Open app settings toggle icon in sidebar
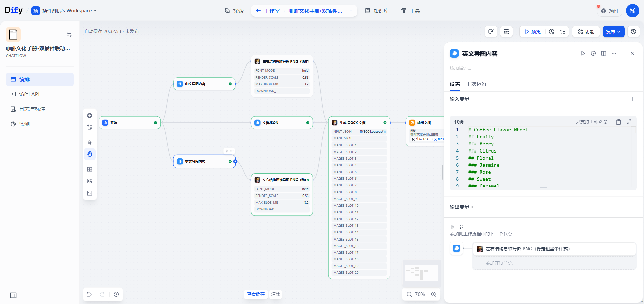Viewport: 644px width, 304px height. coord(69,34)
